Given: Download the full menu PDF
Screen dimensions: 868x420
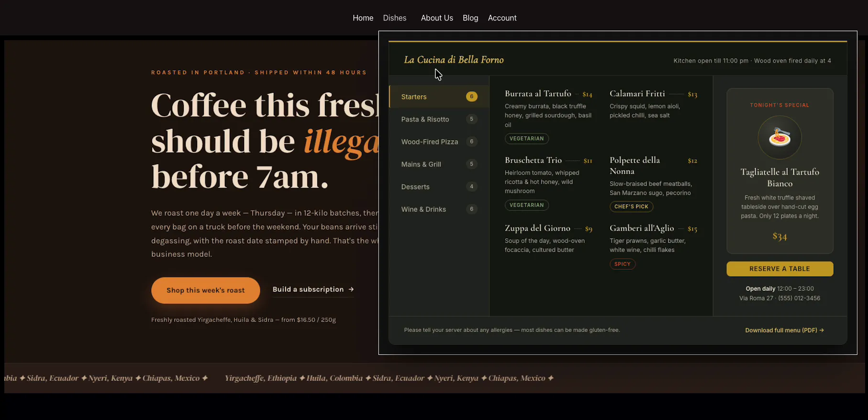Looking at the screenshot, I should click(784, 330).
